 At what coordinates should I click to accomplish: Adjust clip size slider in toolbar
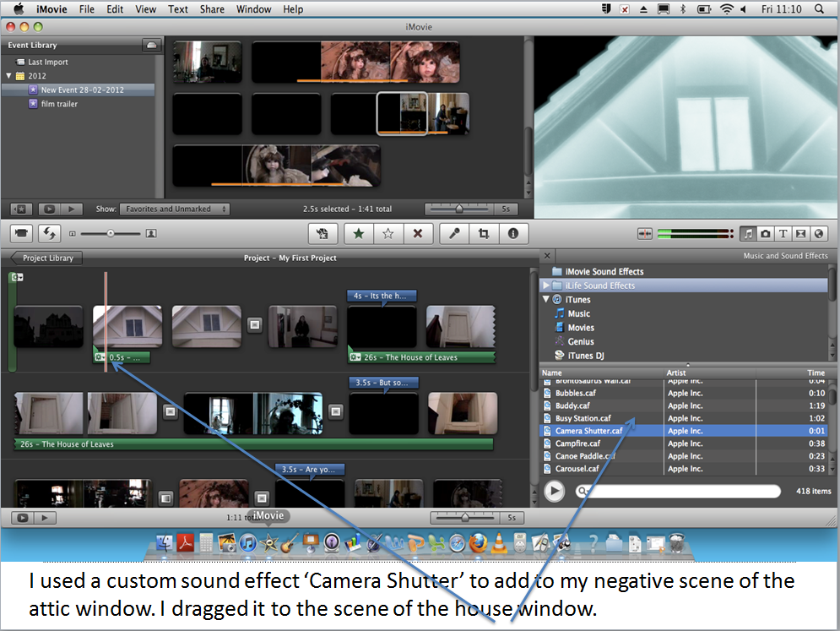[111, 233]
